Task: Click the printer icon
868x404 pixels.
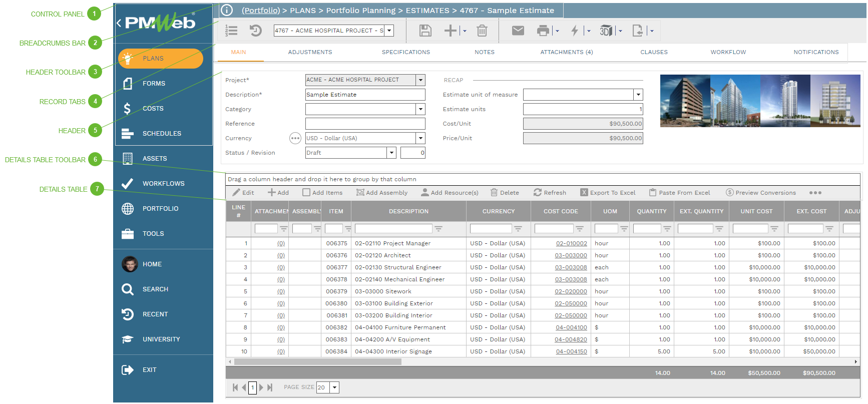Action: (x=543, y=31)
